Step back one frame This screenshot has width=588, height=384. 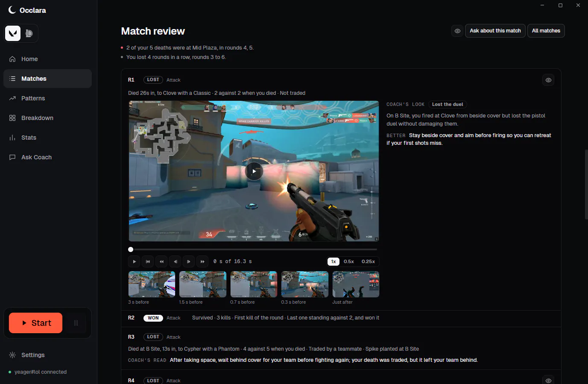point(175,261)
